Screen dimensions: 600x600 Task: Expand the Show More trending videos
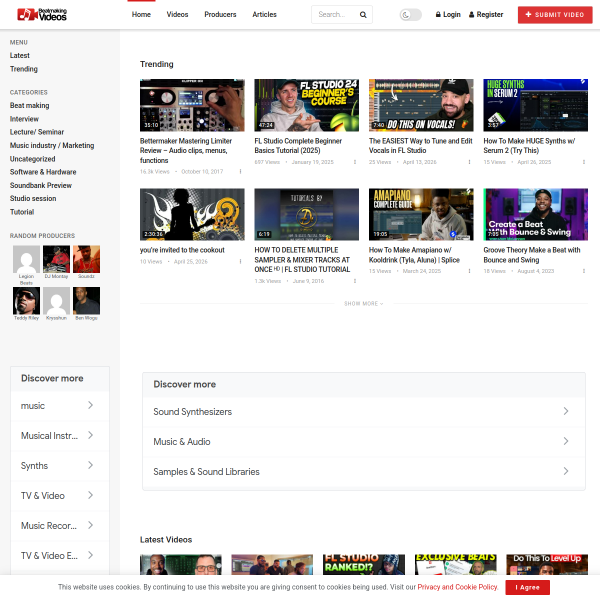pyautogui.click(x=363, y=303)
